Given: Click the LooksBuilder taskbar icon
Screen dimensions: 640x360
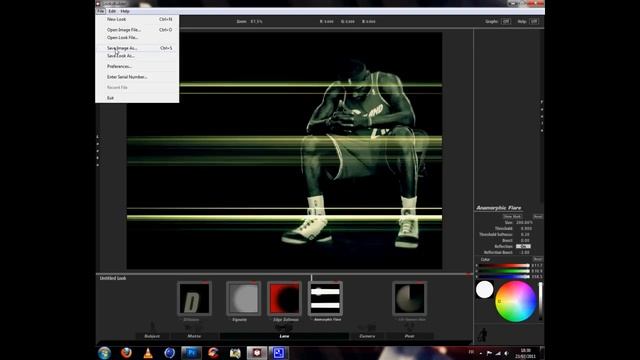Looking at the screenshot, I should click(257, 353).
